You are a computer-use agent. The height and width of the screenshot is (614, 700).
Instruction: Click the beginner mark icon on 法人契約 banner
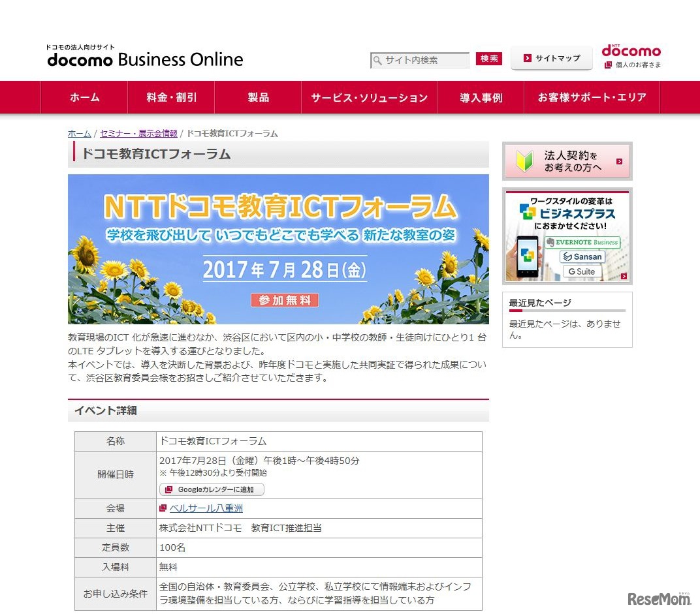pos(524,161)
